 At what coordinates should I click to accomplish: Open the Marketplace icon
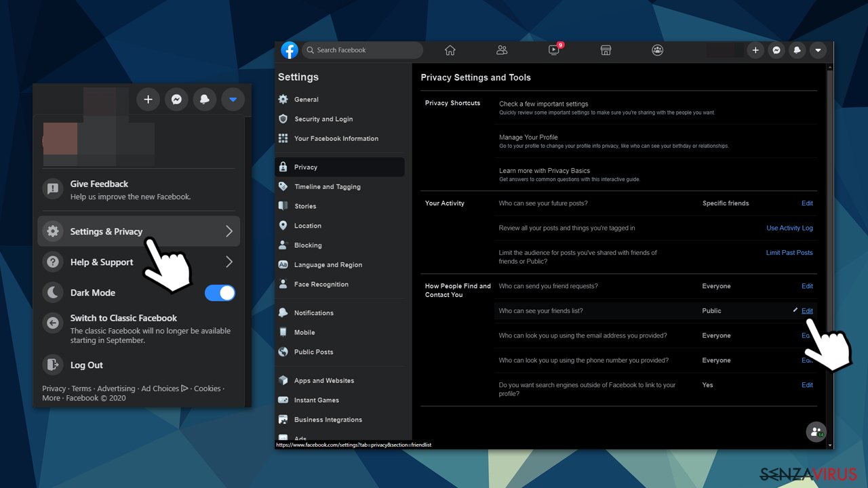tap(606, 50)
